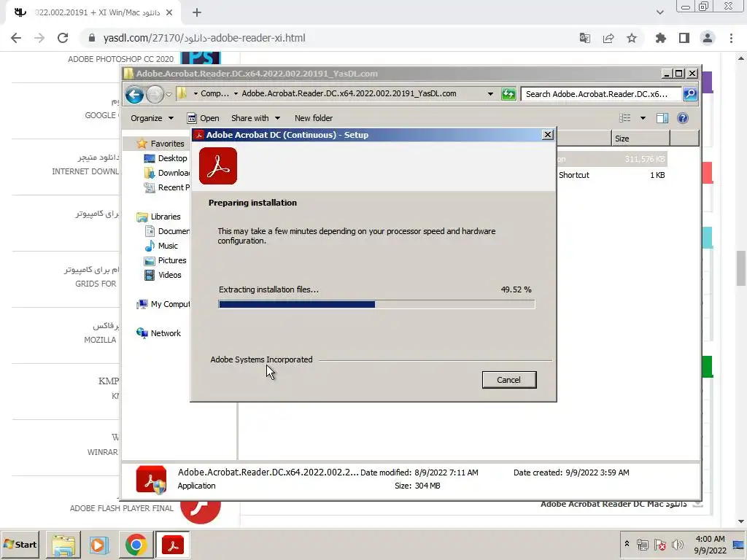This screenshot has height=560, width=747.
Task: Cancel the Adobe Acrobat DC setup
Action: click(508, 379)
